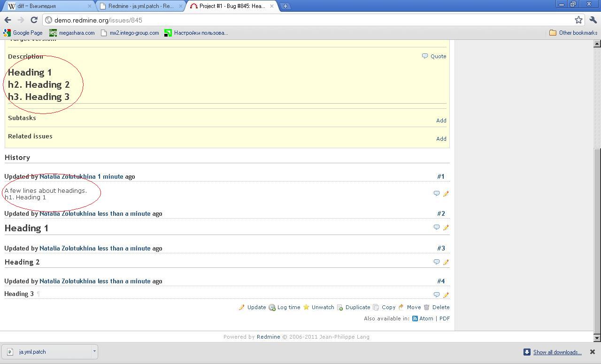Screen dimensions: 601x364
Task: Quote note #3 with the bubble icon
Action: (436, 262)
